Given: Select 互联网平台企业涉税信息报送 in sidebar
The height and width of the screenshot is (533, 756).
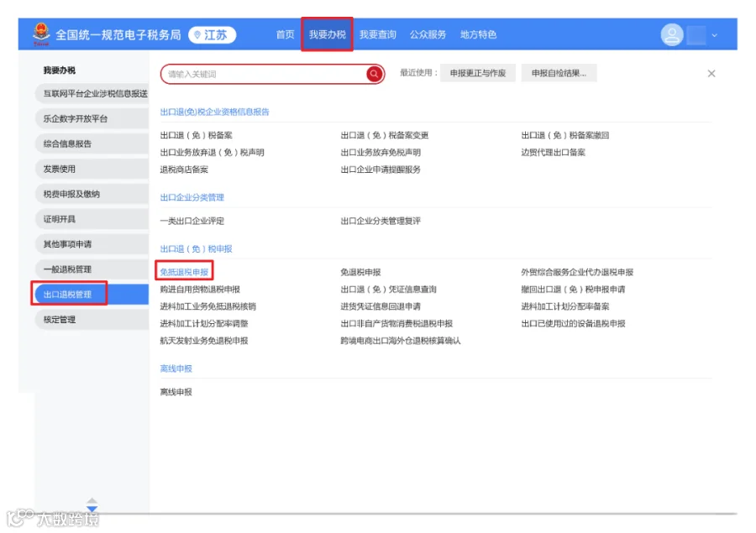Looking at the screenshot, I should pos(92,93).
